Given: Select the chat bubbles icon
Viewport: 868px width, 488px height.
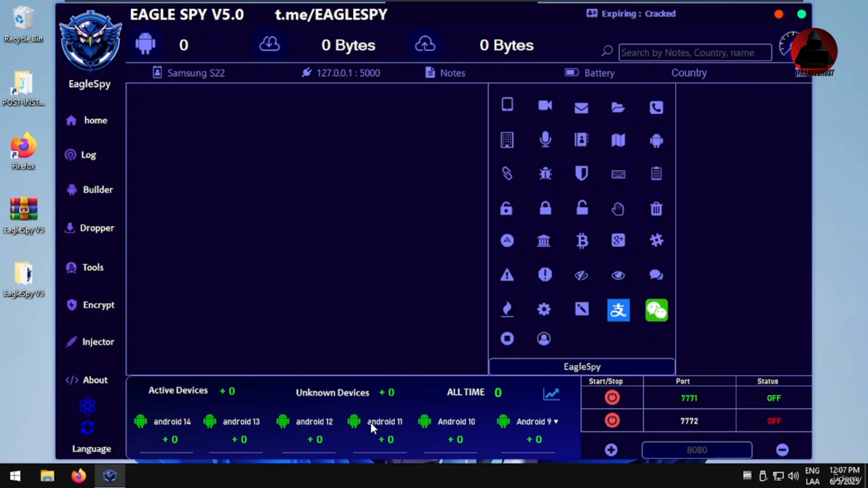Looking at the screenshot, I should 656,275.
